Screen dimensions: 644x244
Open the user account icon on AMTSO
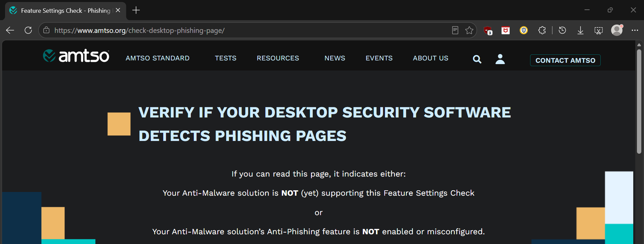[x=500, y=59]
